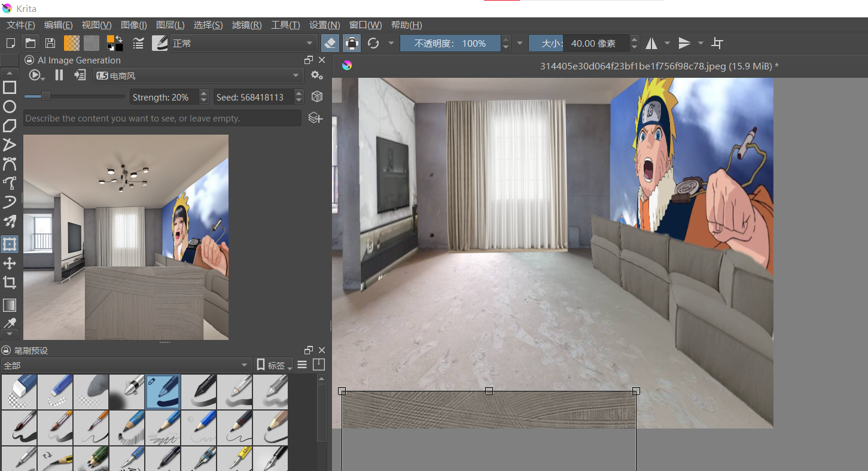The image size is (868, 471).
Task: Click the 大小 40.00 像素 size slider
Action: point(579,43)
